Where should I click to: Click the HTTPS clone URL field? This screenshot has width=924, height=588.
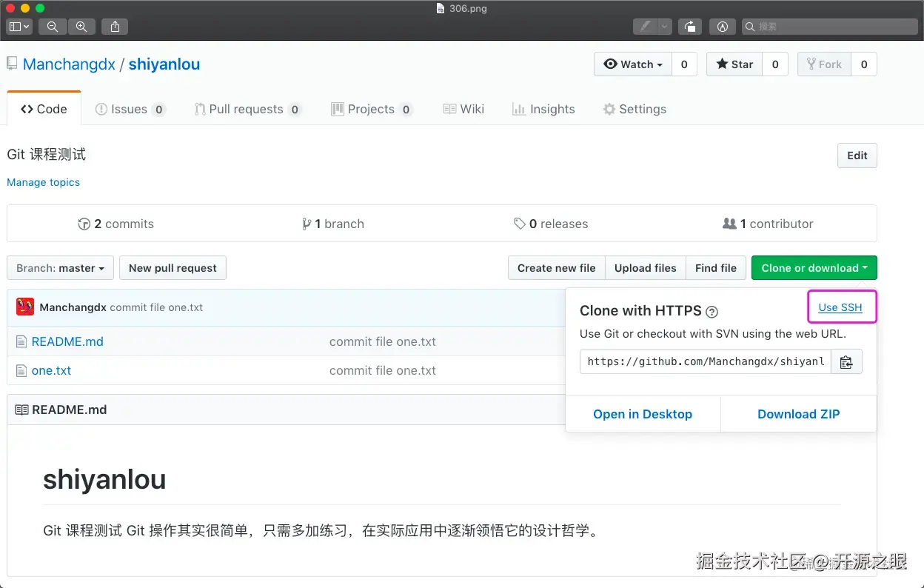coord(706,361)
